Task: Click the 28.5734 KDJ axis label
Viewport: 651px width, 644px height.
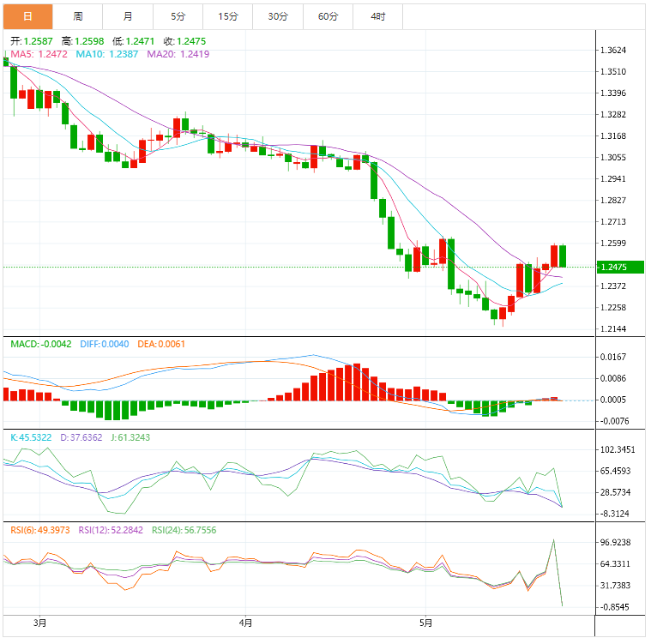Action: [616, 492]
